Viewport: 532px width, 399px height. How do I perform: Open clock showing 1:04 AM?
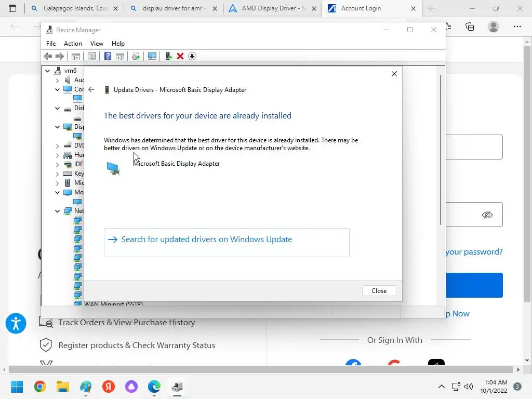pos(494,387)
